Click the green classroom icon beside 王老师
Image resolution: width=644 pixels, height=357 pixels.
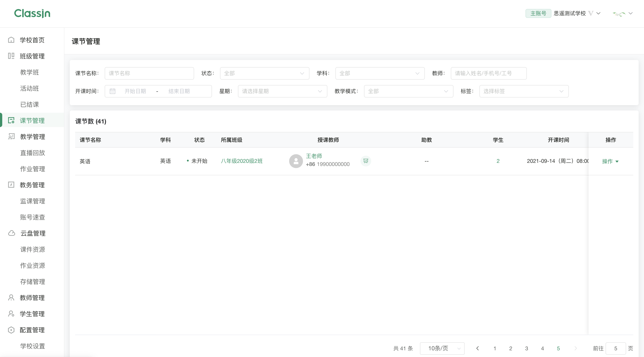366,161
